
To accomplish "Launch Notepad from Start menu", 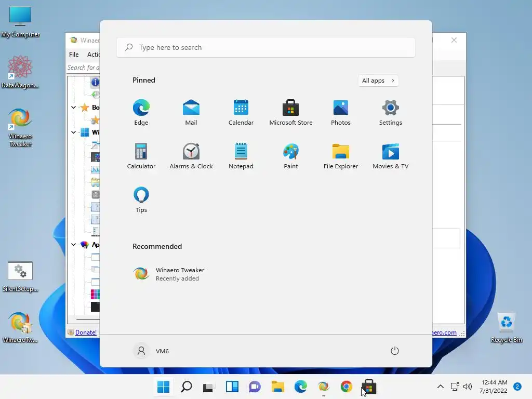I will tap(241, 156).
